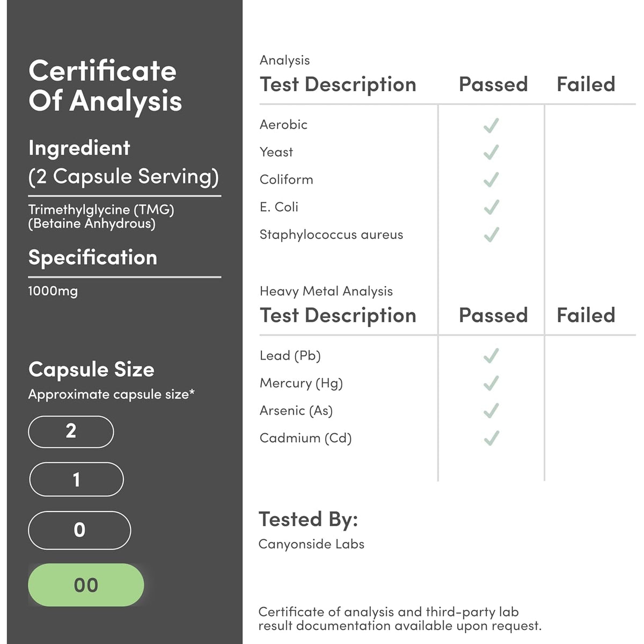The image size is (644, 644).
Task: Click the Staphylococcus aureus passed checkmark
Action: coord(491,235)
